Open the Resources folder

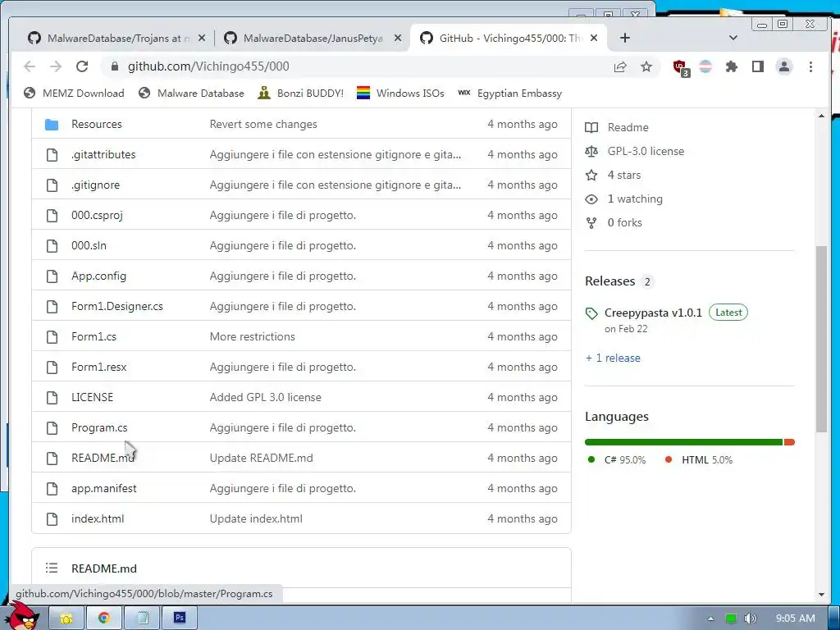(x=97, y=125)
